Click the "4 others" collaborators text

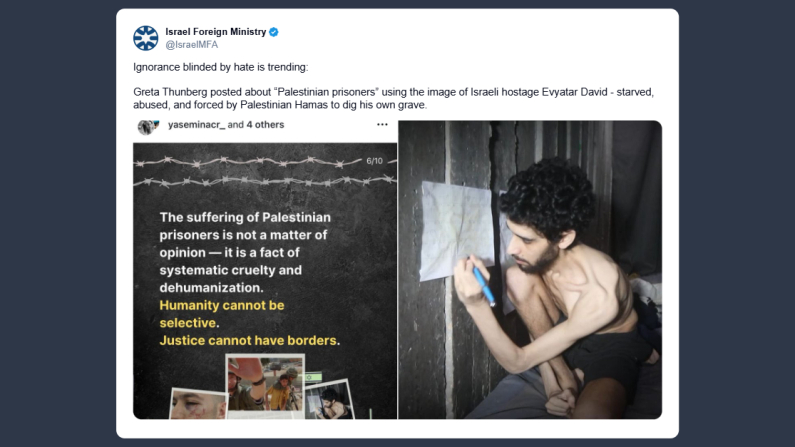[265, 125]
